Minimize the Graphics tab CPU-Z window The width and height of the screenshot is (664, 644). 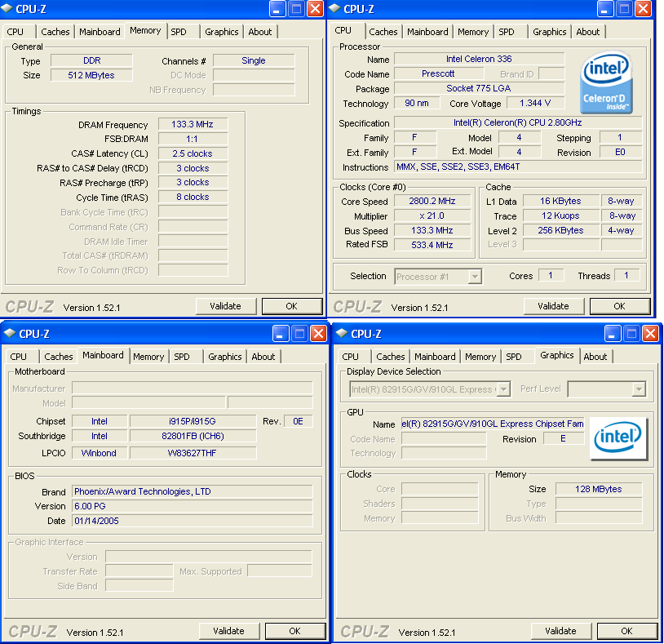click(x=613, y=334)
